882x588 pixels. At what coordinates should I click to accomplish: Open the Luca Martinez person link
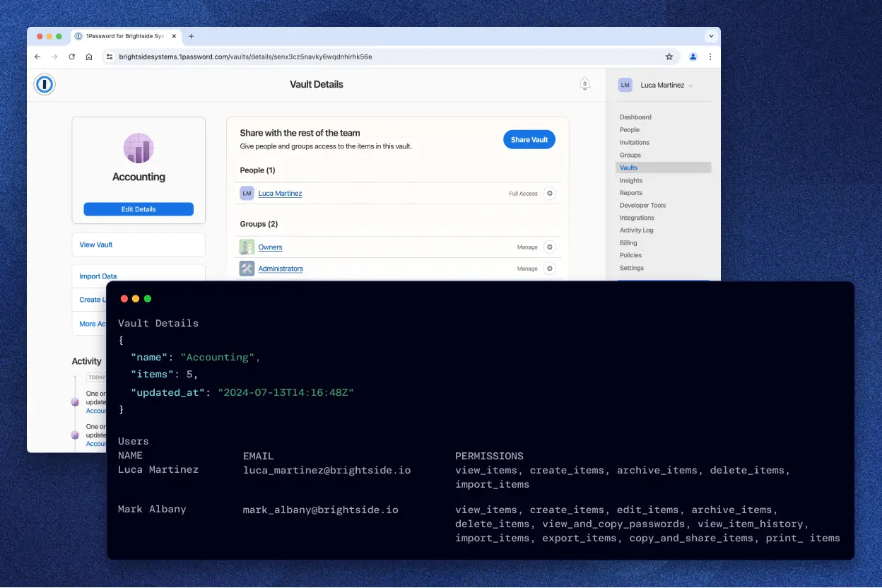280,194
